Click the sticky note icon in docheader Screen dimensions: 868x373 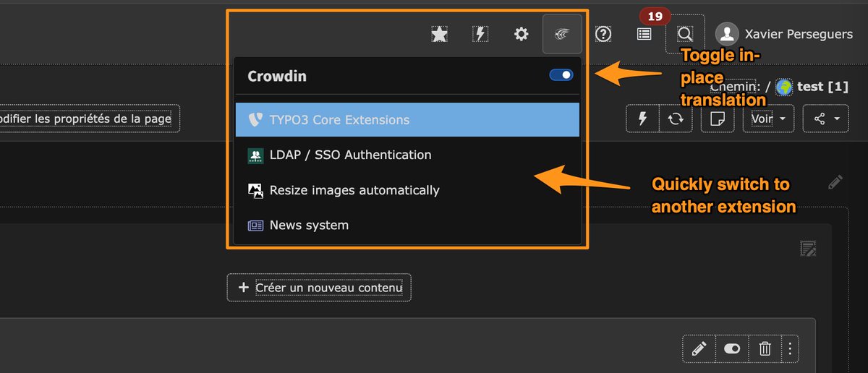tap(718, 119)
